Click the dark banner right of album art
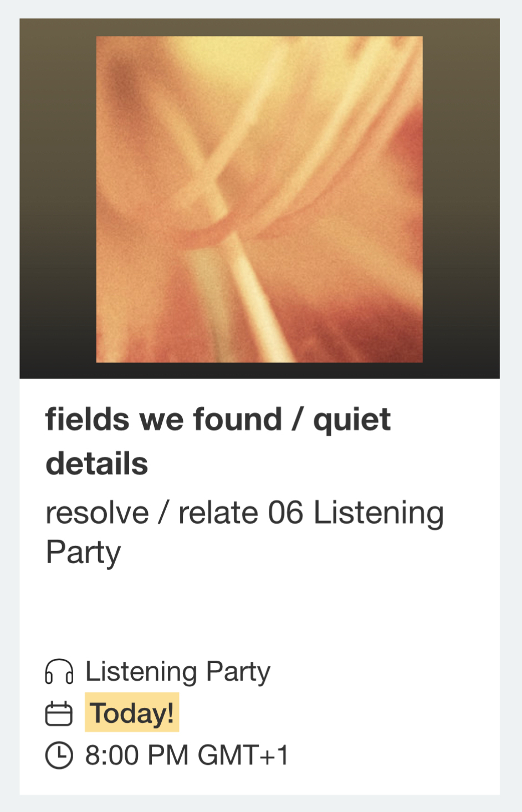 click(461, 200)
